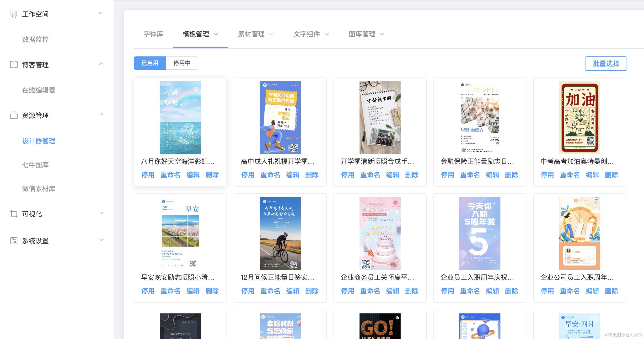Click 重命名 on the 高中成人礼祝福开学季 template

coord(270,175)
